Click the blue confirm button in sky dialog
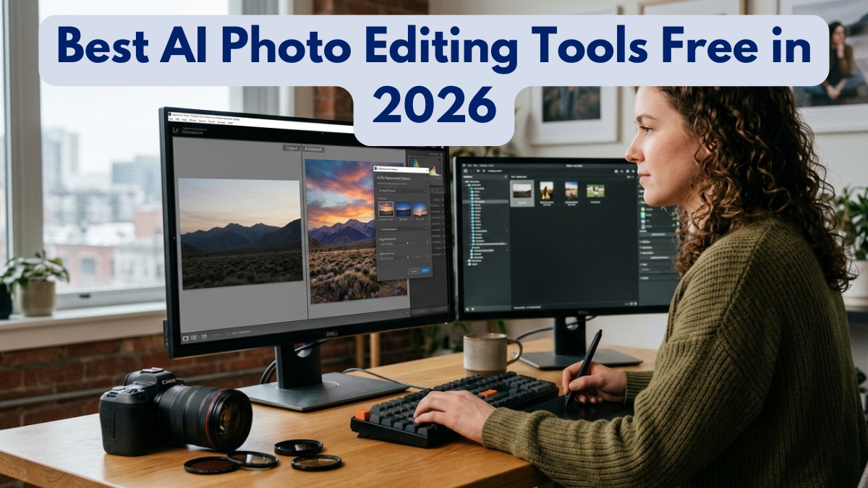This screenshot has height=488, width=868. pyautogui.click(x=425, y=271)
